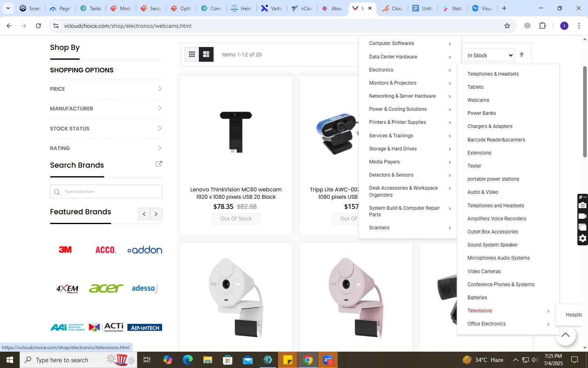Open the addon brand logo

coord(145,250)
